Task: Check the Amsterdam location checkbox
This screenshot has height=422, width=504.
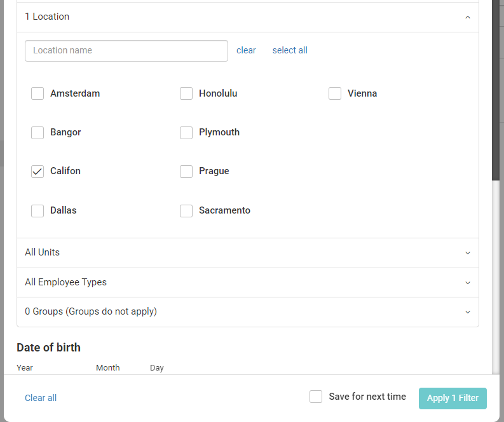Action: coord(37,93)
